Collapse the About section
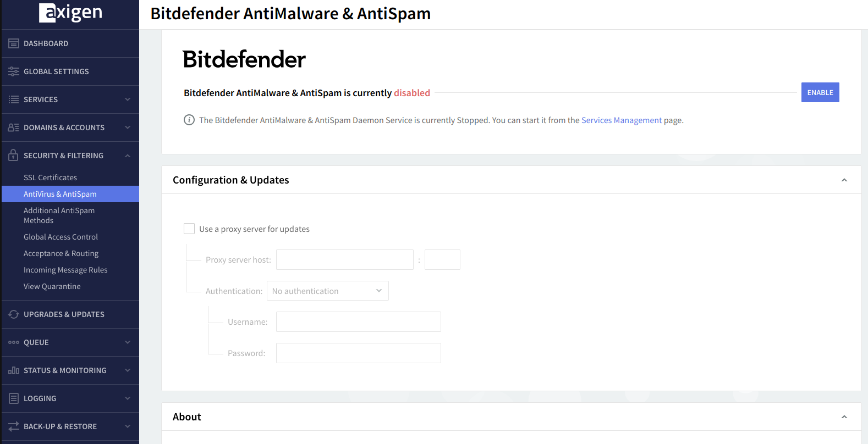This screenshot has width=868, height=444. [x=844, y=417]
